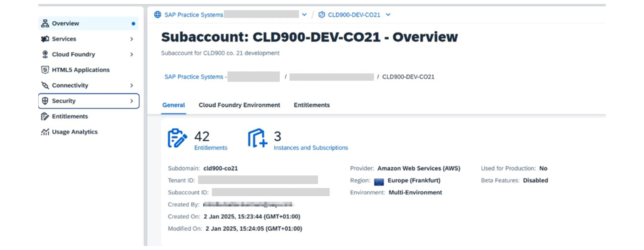
Task: Open the global account dropdown arrow
Action: pos(304,14)
